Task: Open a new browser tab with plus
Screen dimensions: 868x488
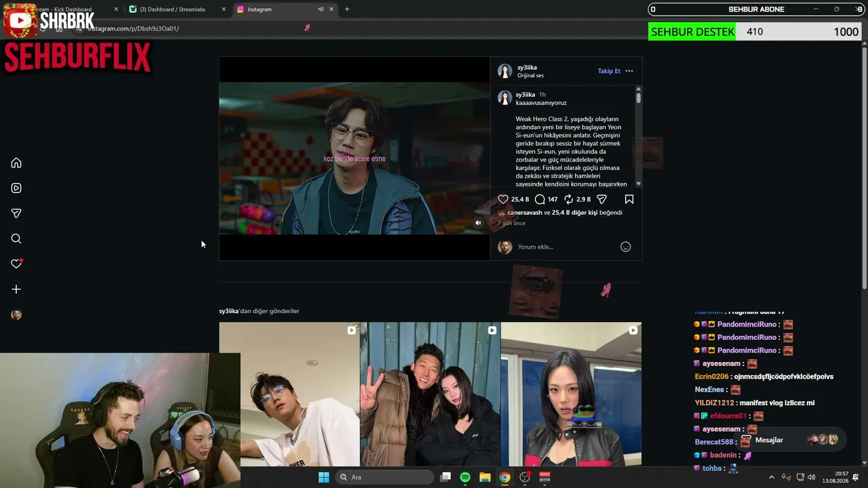Action: point(347,9)
